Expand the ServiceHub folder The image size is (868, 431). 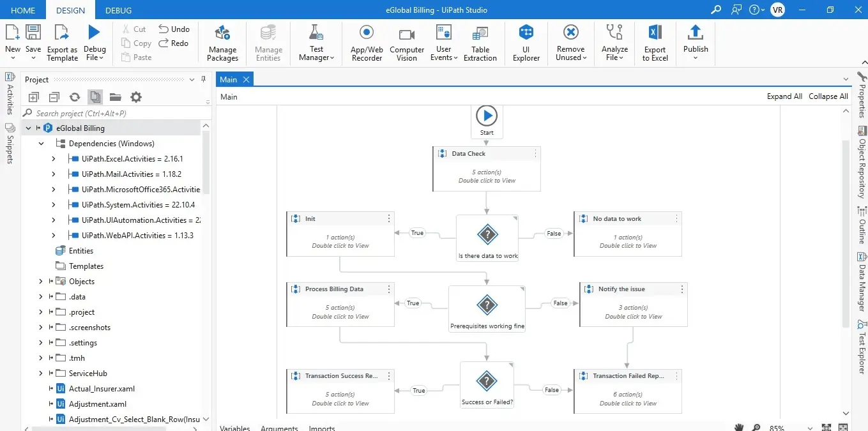42,374
